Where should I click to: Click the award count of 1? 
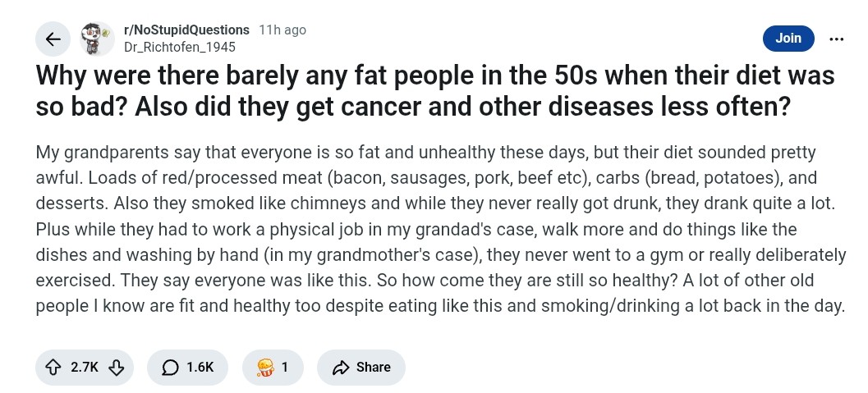tap(285, 367)
